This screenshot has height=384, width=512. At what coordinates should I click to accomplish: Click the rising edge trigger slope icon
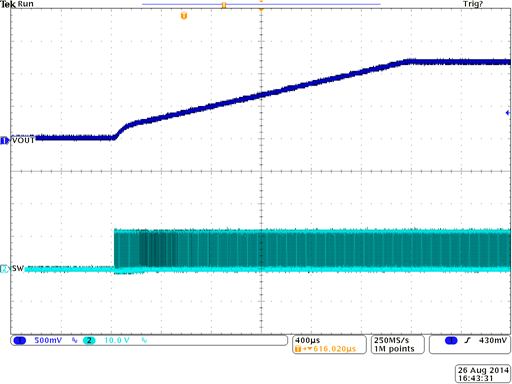(x=468, y=340)
